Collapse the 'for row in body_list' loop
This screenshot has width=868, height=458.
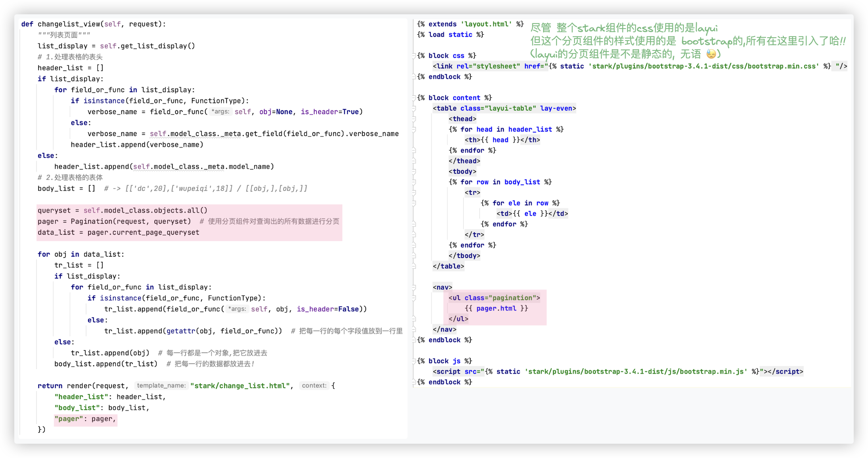pyautogui.click(x=414, y=182)
